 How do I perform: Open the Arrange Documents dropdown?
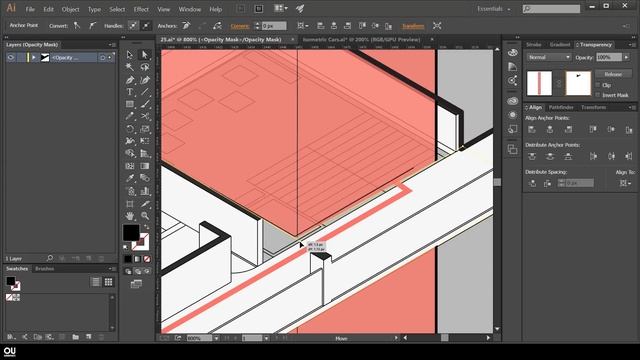pyautogui.click(x=280, y=8)
